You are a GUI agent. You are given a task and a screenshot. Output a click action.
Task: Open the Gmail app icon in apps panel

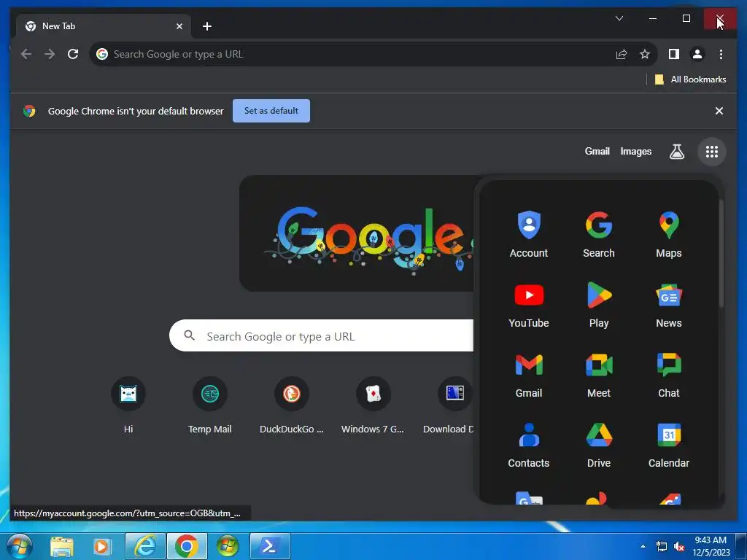[x=528, y=375]
